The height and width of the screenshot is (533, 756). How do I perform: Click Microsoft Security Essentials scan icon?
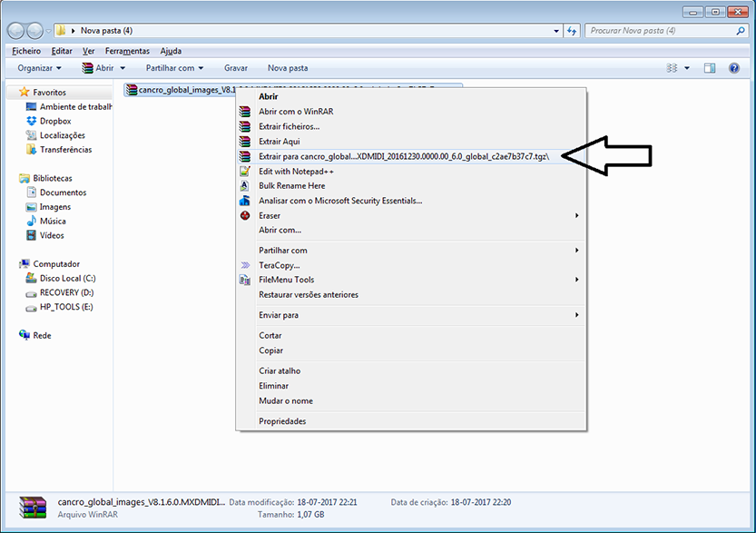click(244, 201)
